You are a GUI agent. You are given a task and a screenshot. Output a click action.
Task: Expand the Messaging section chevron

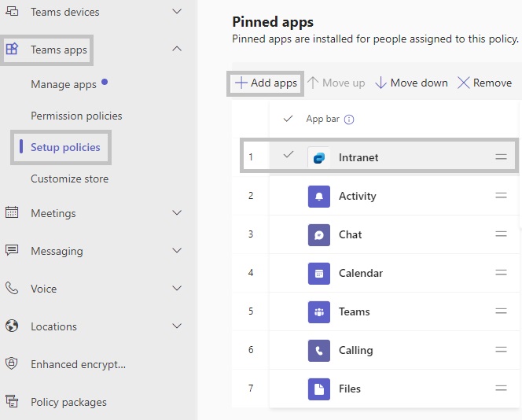click(177, 251)
